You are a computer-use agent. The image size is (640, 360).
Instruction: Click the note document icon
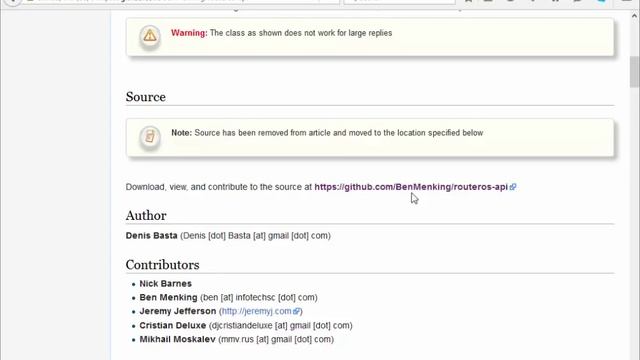click(150, 136)
